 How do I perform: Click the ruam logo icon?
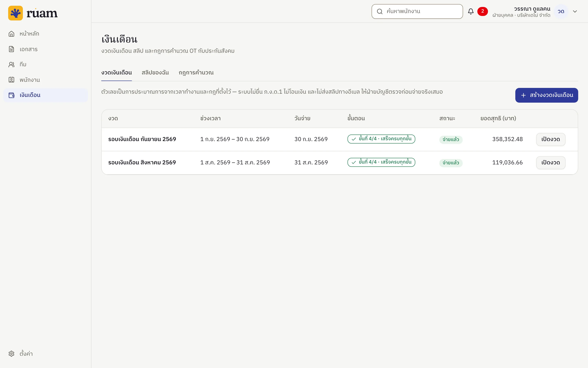pyautogui.click(x=15, y=13)
